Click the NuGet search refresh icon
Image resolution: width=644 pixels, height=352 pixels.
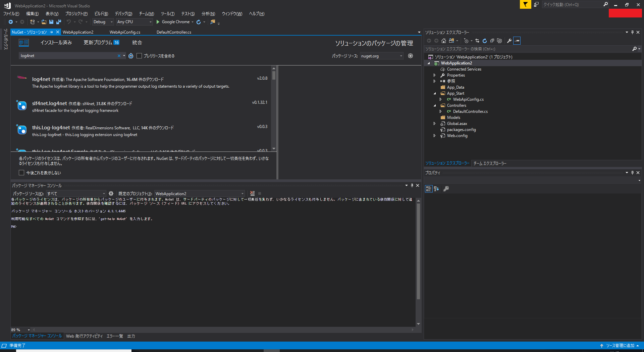[131, 56]
